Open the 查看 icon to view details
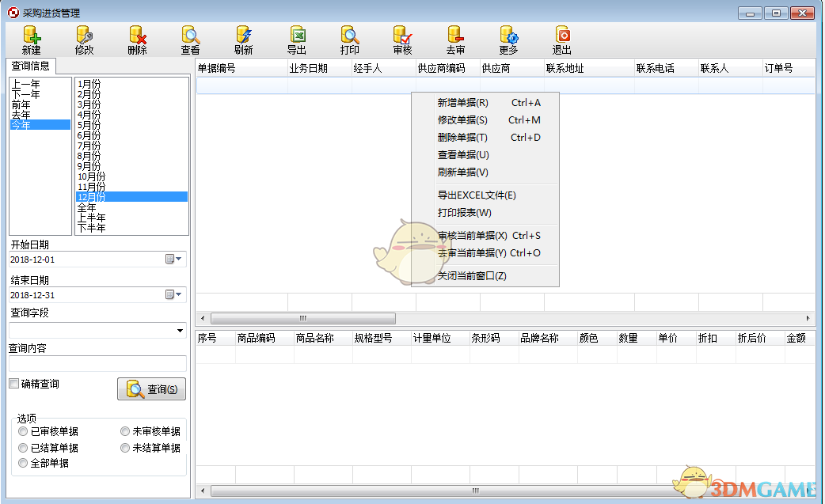The image size is (825, 504). point(189,40)
